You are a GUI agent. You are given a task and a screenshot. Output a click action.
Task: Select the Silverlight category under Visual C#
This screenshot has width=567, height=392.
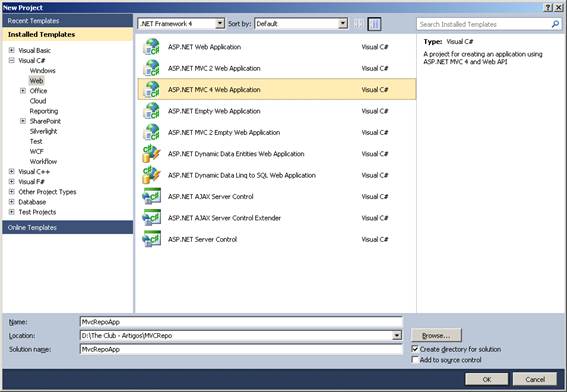click(x=43, y=131)
